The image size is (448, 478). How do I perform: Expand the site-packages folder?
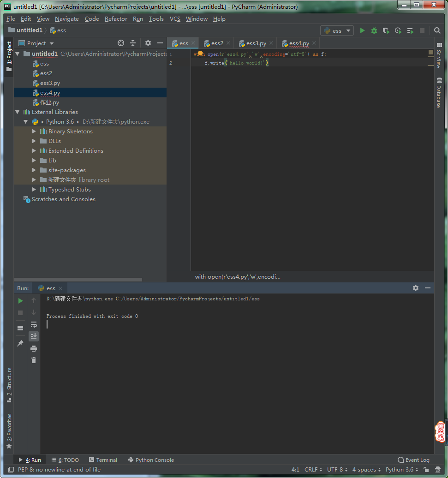(x=34, y=170)
